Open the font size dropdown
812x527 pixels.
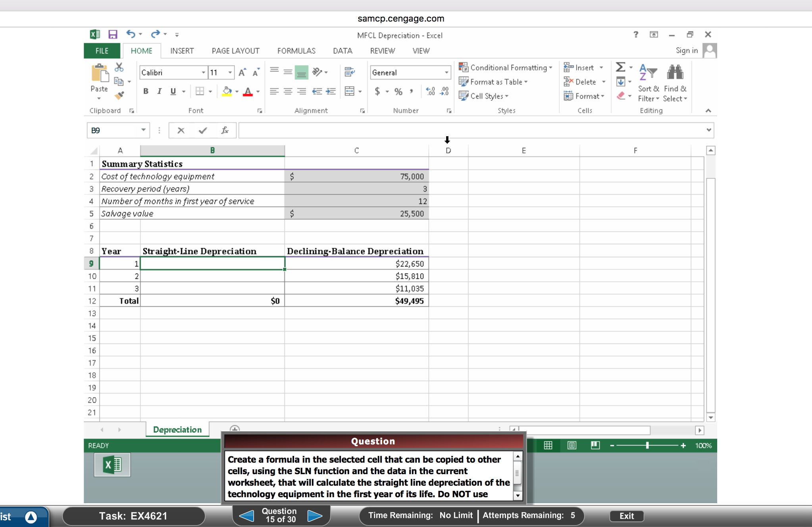click(x=229, y=72)
